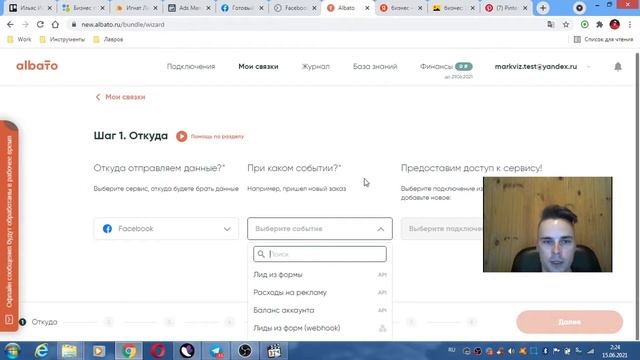This screenshot has width=640, height=360.
Task: Bookmark this page with star icon
Action: click(566, 24)
